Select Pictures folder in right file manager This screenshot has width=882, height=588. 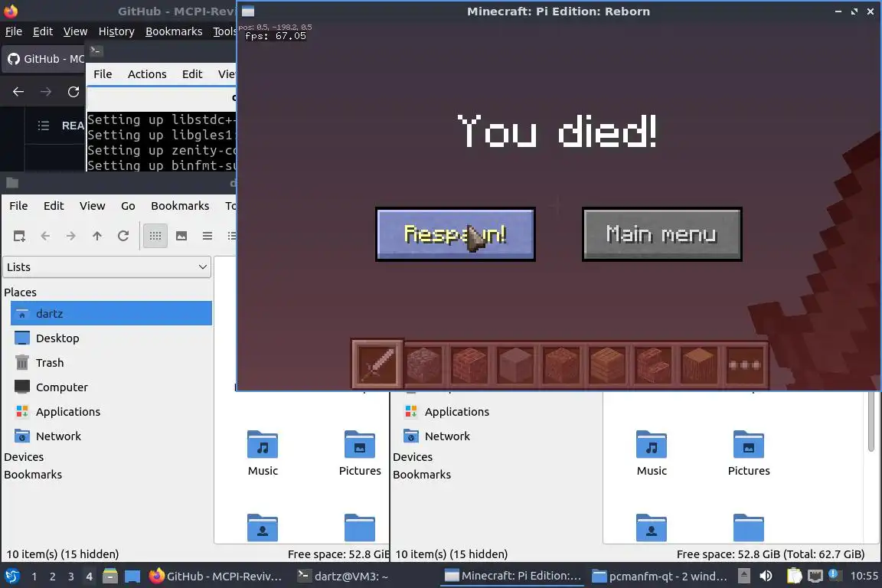749,453
